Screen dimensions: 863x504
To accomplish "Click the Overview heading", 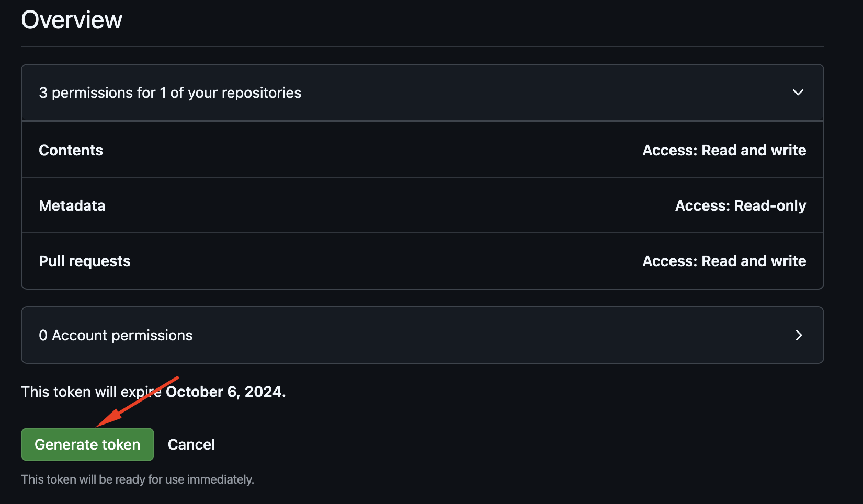I will pyautogui.click(x=72, y=20).
